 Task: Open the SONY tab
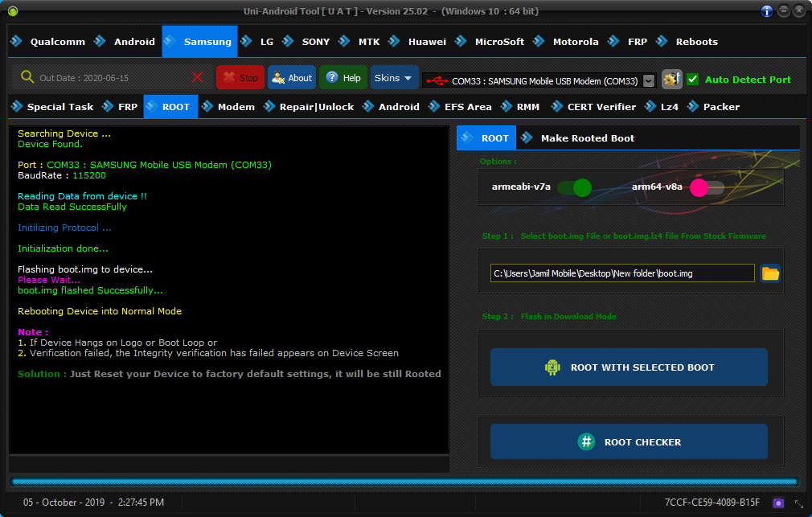306,42
